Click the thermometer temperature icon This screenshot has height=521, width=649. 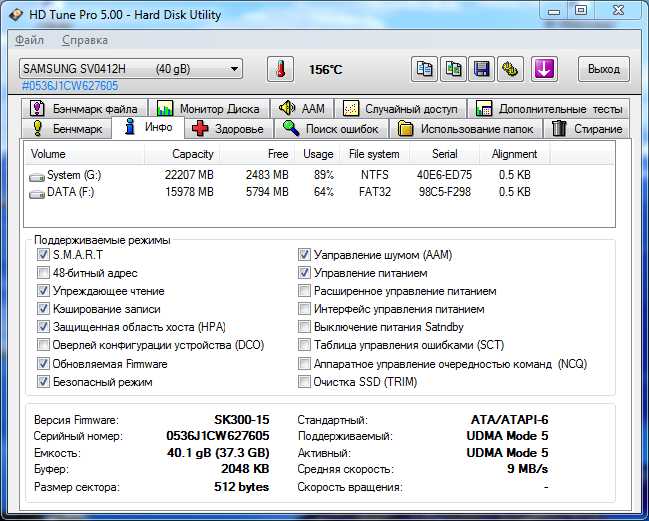[x=280, y=69]
